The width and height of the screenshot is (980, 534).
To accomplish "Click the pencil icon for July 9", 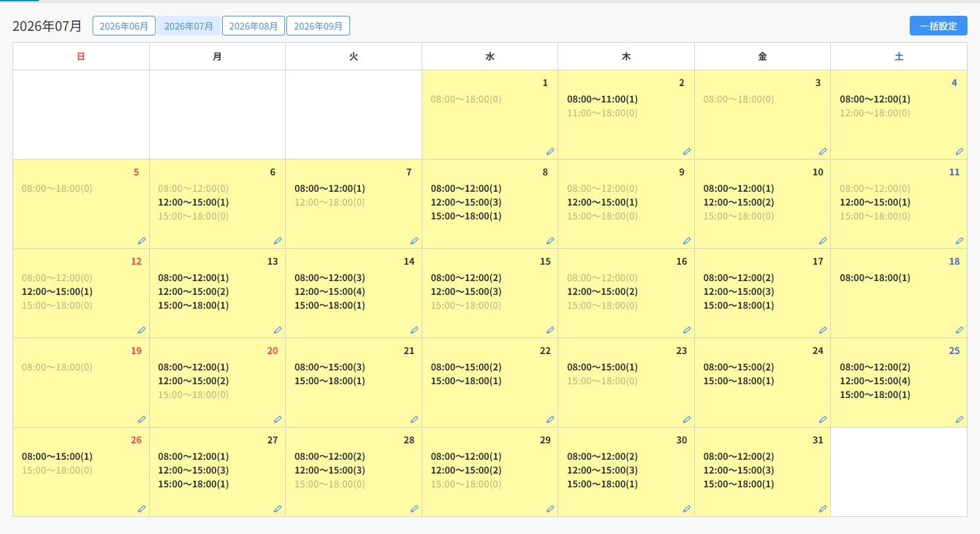I will tap(687, 241).
